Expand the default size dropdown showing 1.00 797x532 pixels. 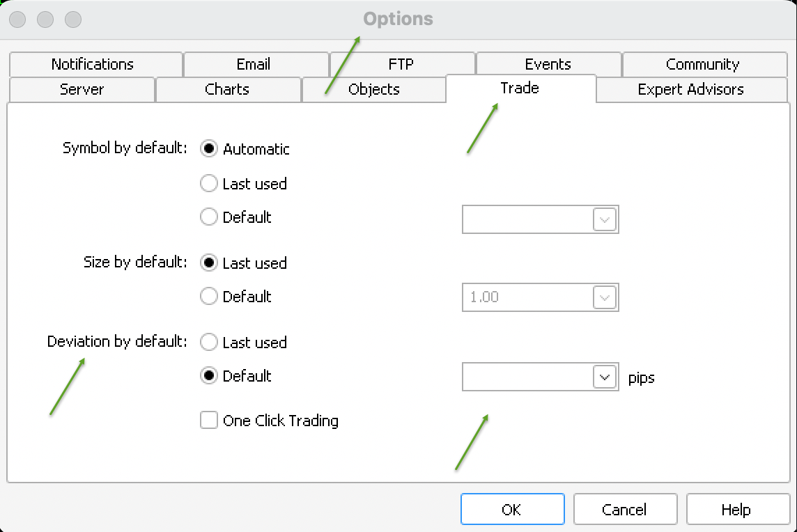pos(605,297)
